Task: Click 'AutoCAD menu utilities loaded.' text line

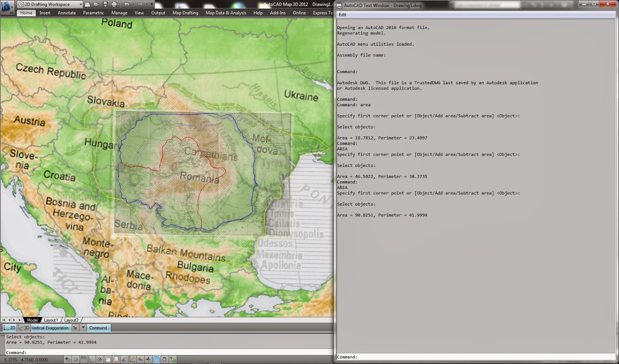Action: (375, 44)
